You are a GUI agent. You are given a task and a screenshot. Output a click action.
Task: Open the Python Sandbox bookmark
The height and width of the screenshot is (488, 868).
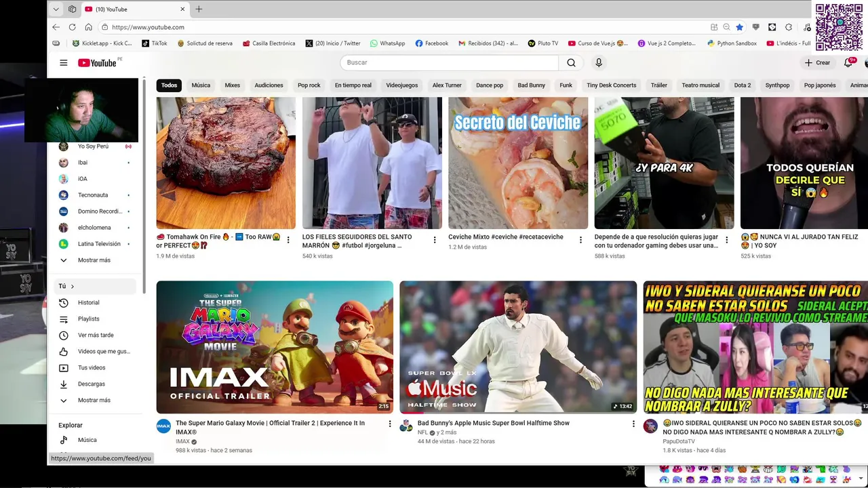(732, 43)
